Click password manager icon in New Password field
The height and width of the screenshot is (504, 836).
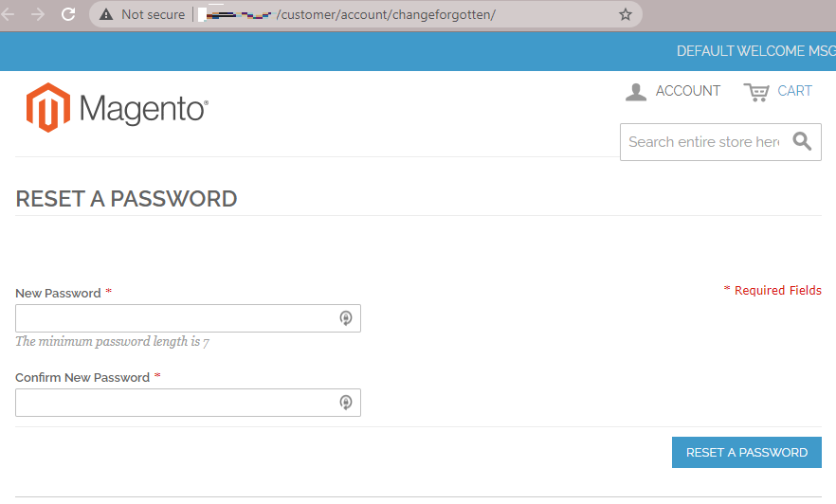(345, 318)
